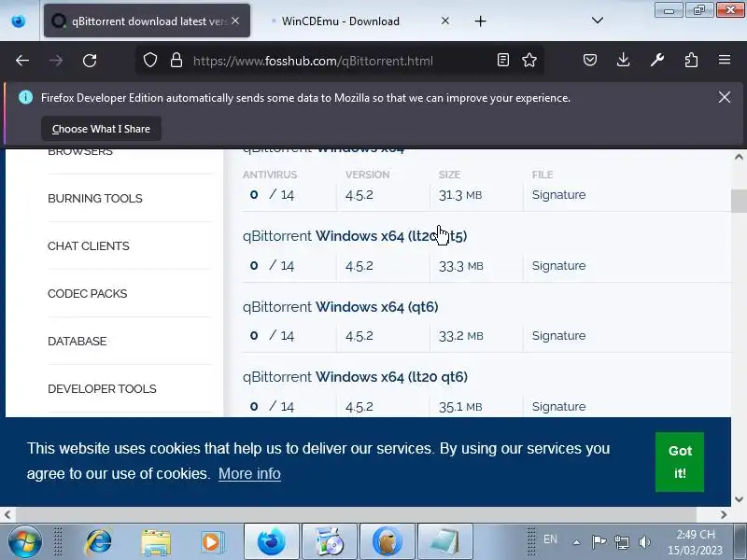Open Firefox application menu
The height and width of the screenshot is (560, 747).
click(x=725, y=60)
